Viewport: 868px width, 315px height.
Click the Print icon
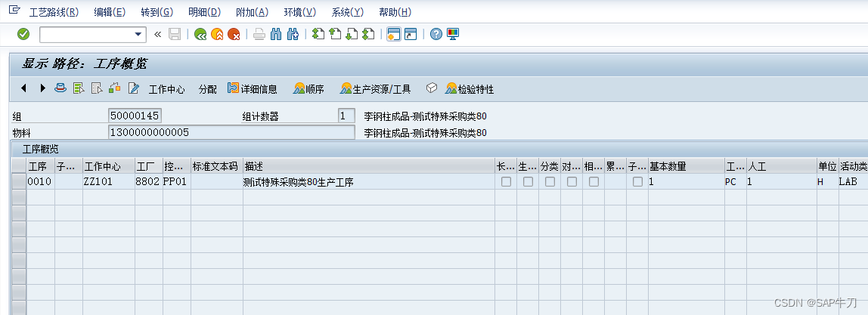pos(259,34)
